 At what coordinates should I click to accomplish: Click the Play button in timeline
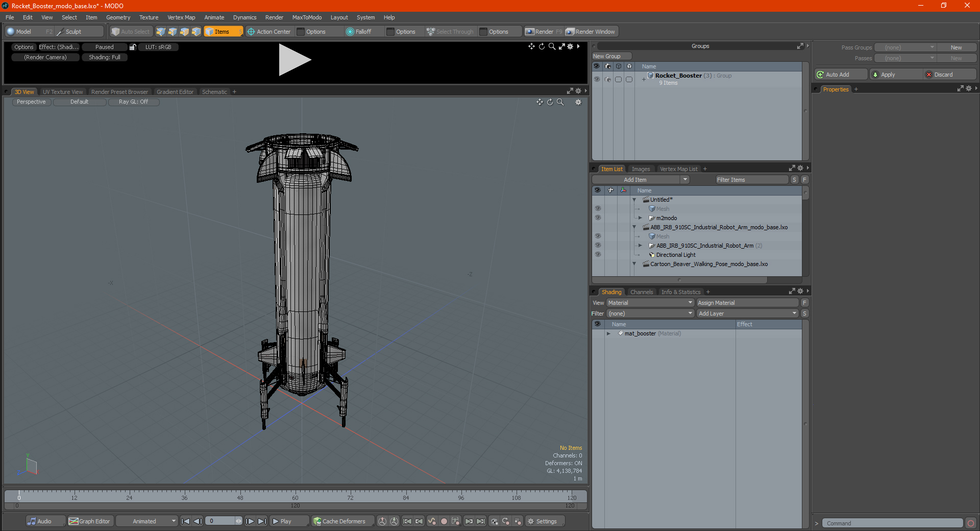tap(289, 521)
